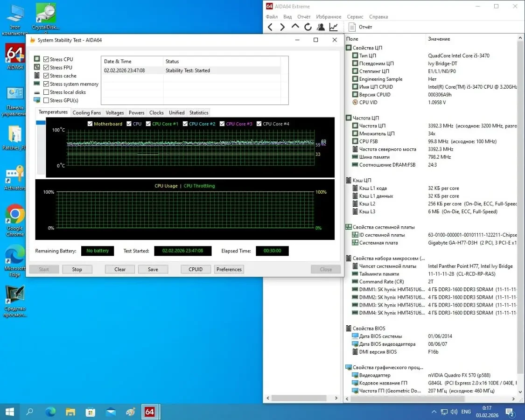This screenshot has width=525, height=420.
Task: Open Windows Start menu
Action: coord(10,412)
